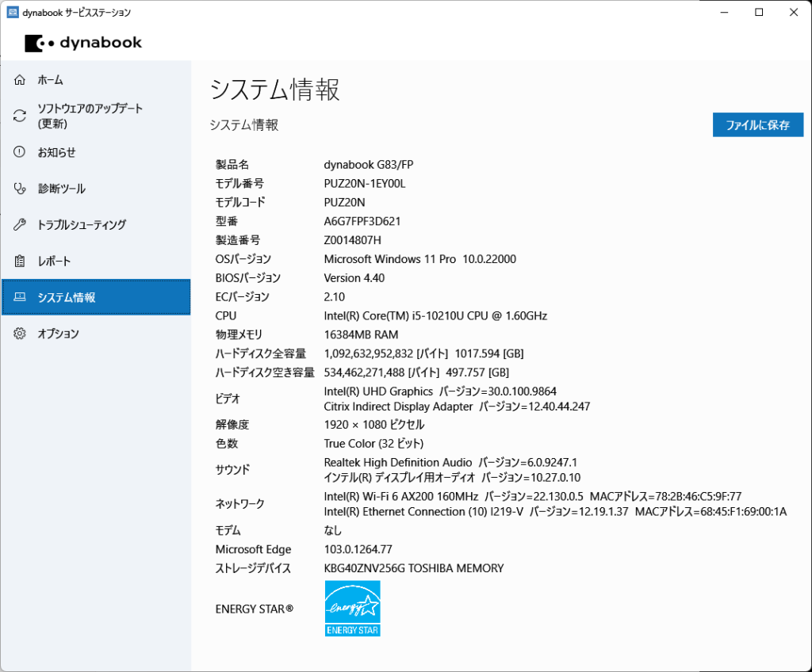
Task: Click the お知らせ notification exclamation icon
Action: coord(20,152)
